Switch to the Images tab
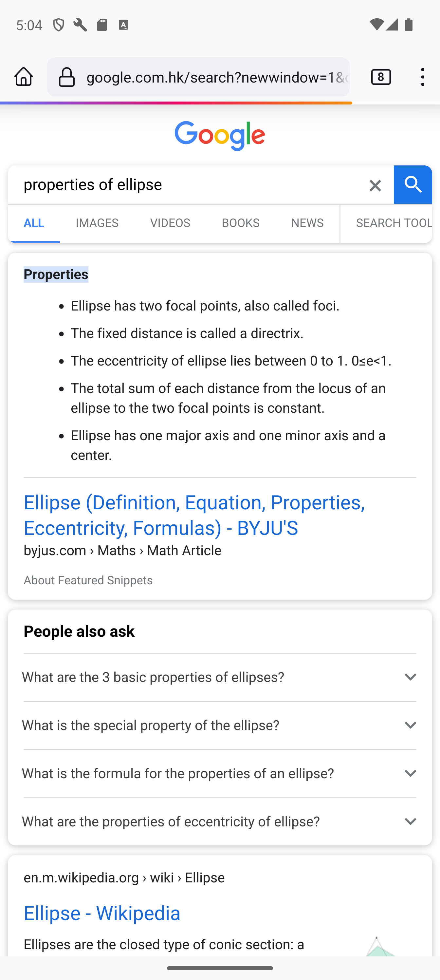The width and height of the screenshot is (440, 980). [97, 223]
